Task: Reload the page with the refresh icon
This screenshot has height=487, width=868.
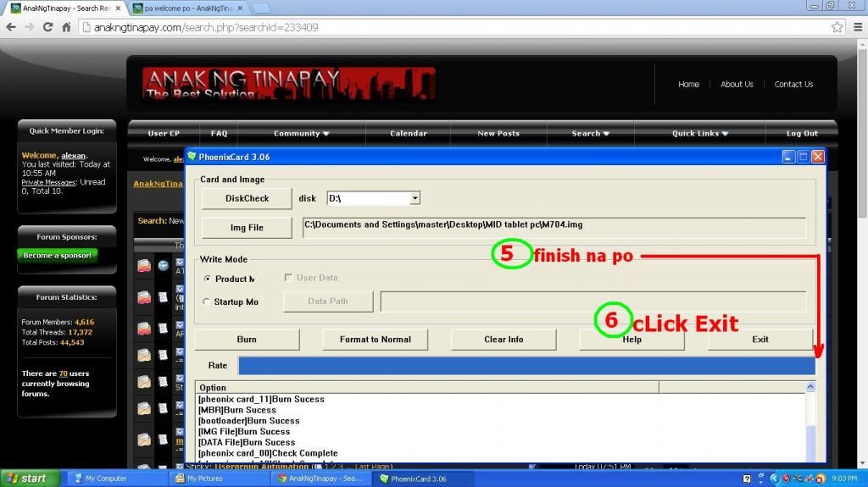Action: point(47,27)
